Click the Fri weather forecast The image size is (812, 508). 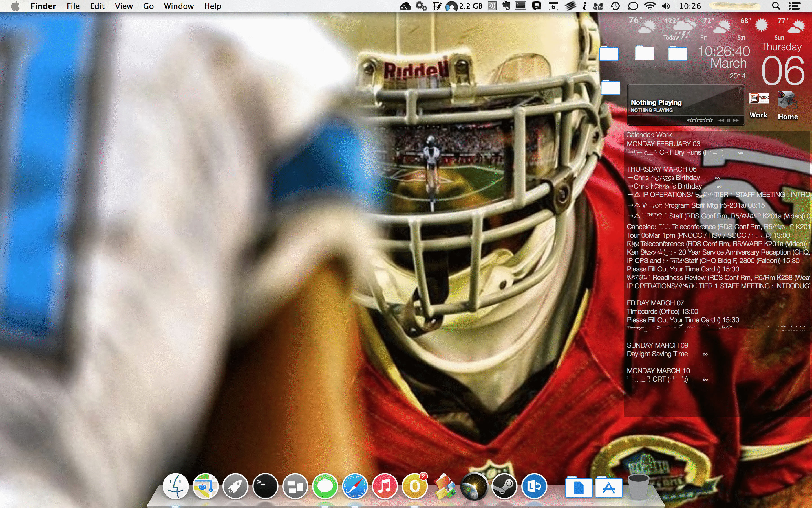click(x=717, y=29)
